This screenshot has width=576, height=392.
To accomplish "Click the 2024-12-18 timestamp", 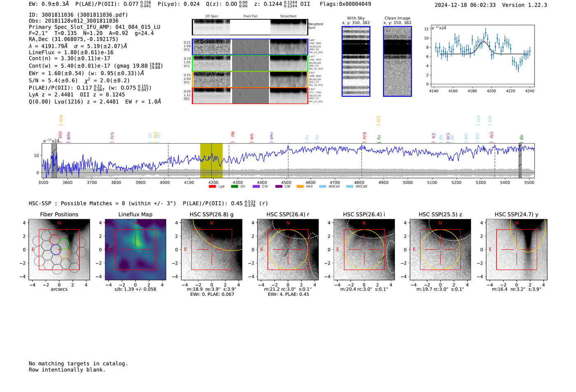I will pyautogui.click(x=465, y=5).
